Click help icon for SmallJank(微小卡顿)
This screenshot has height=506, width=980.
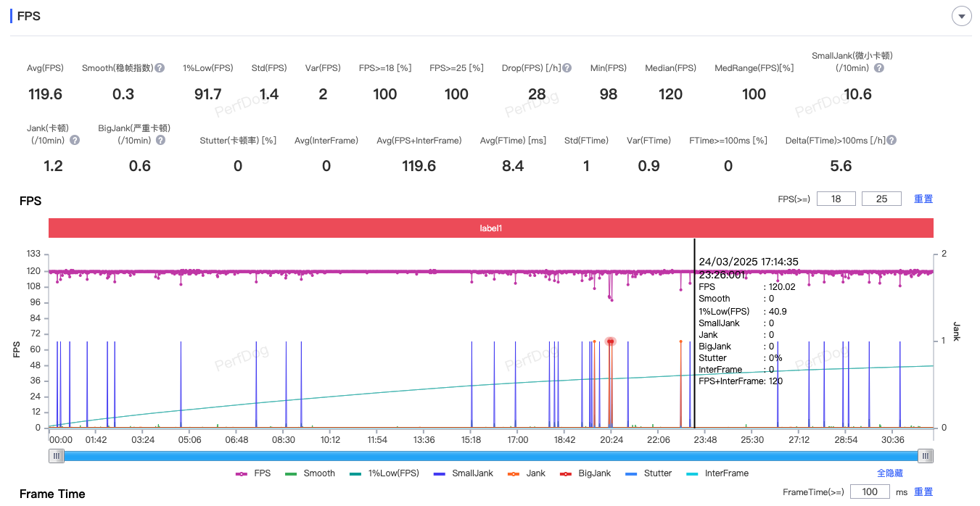coord(878,68)
